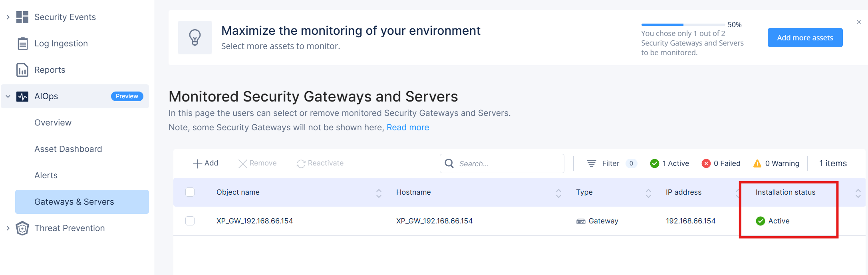Toggle the select-all checkbox in table header

pos(190,192)
